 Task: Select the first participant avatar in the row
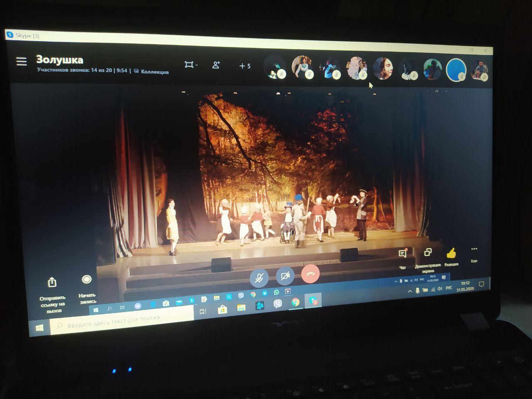click(275, 66)
